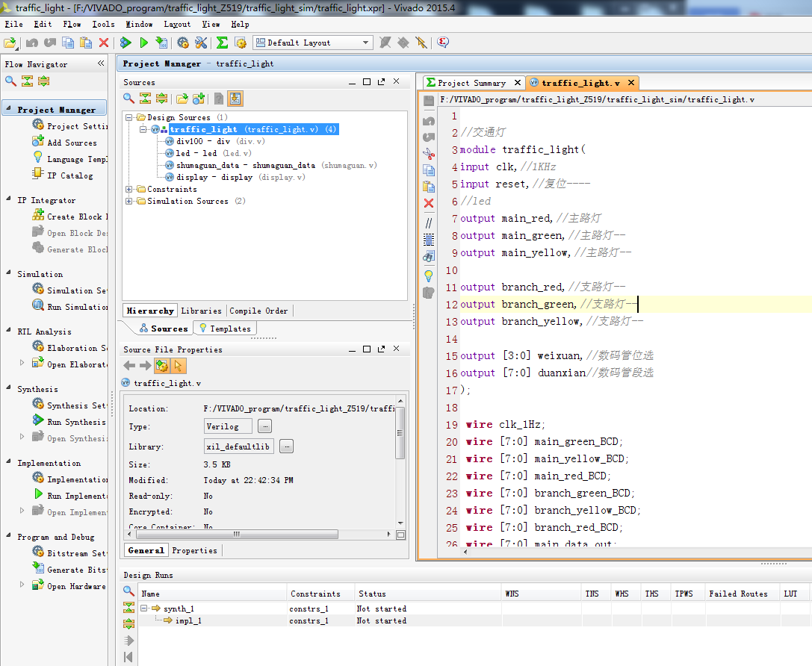Click the save file icon in editor sidebar
812x666 pixels.
point(429,100)
